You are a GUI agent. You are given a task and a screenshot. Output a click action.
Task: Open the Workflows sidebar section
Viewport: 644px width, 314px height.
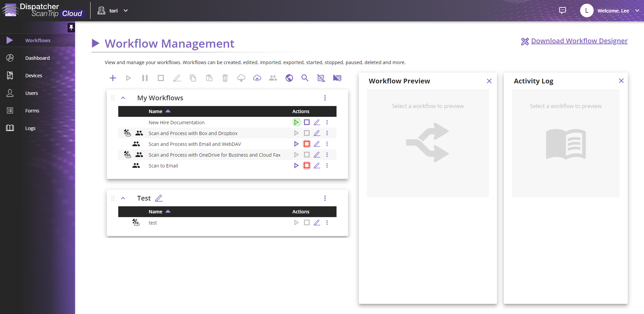[x=38, y=41]
